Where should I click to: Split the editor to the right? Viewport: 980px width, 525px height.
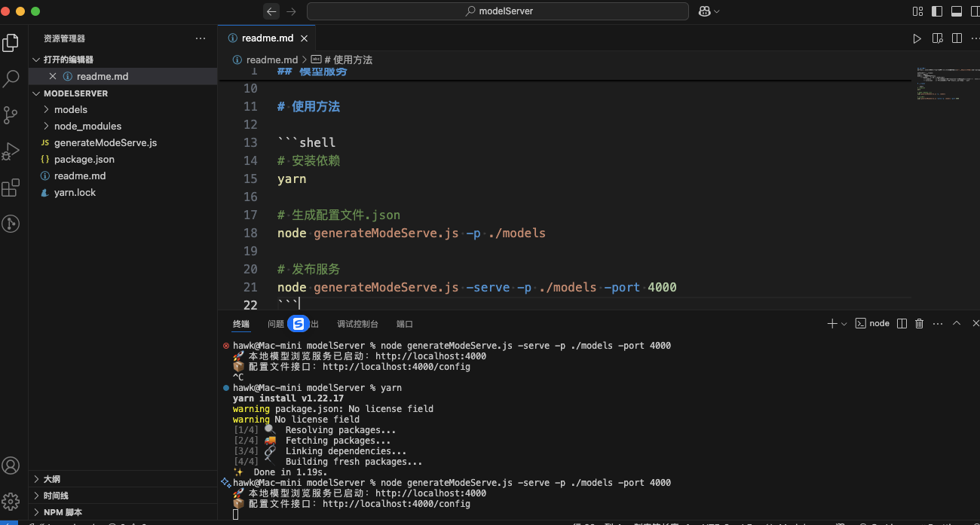(957, 38)
